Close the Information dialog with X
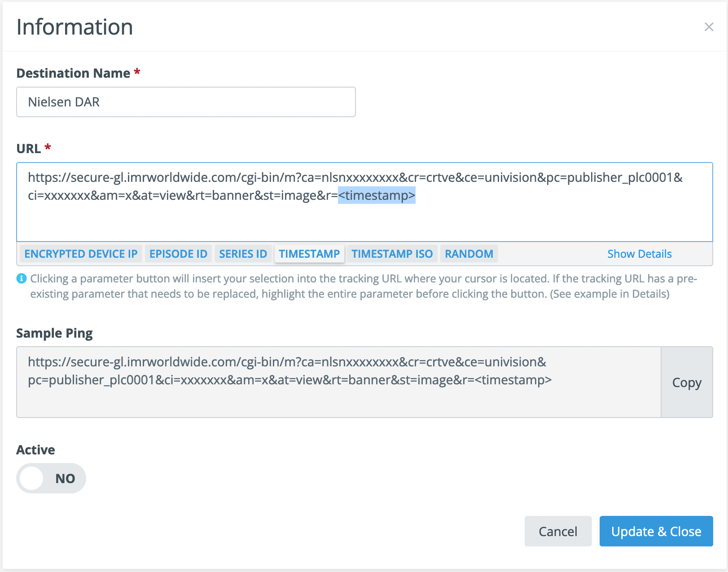Screen dimensions: 728x572 point(709,27)
